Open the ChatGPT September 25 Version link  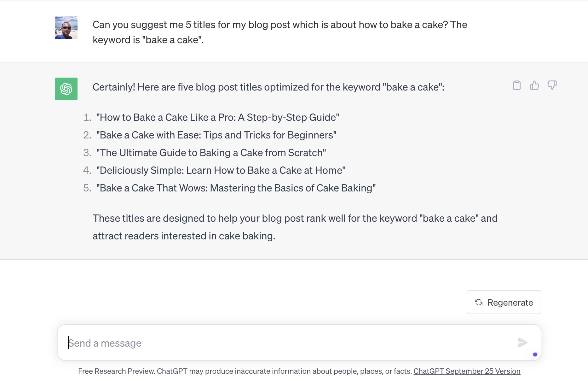click(x=467, y=371)
